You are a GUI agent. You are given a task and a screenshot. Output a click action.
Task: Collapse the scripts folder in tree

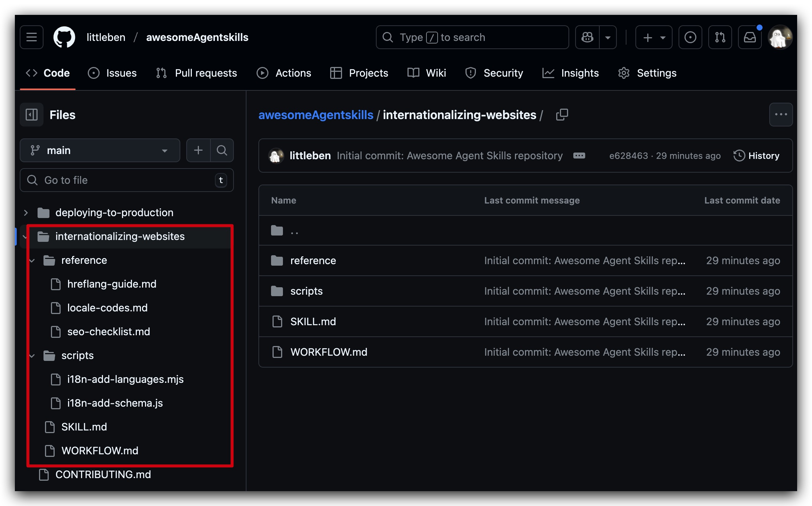[32, 356]
